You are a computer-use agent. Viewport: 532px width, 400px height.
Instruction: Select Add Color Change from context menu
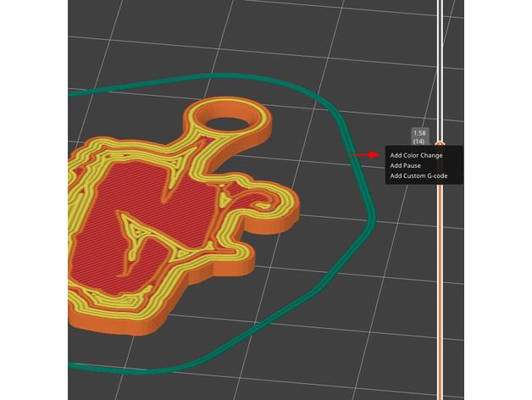point(417,155)
